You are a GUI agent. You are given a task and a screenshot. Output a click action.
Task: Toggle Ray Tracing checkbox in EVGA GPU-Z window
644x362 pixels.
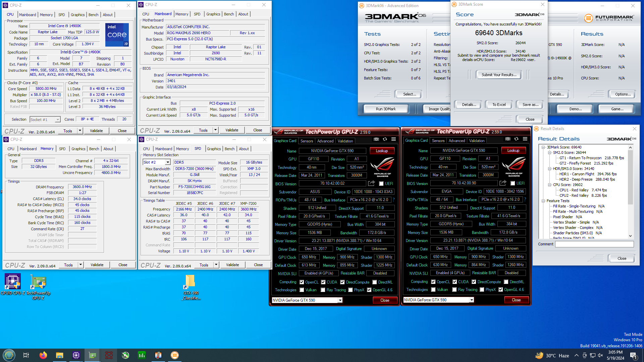[x=454, y=290]
